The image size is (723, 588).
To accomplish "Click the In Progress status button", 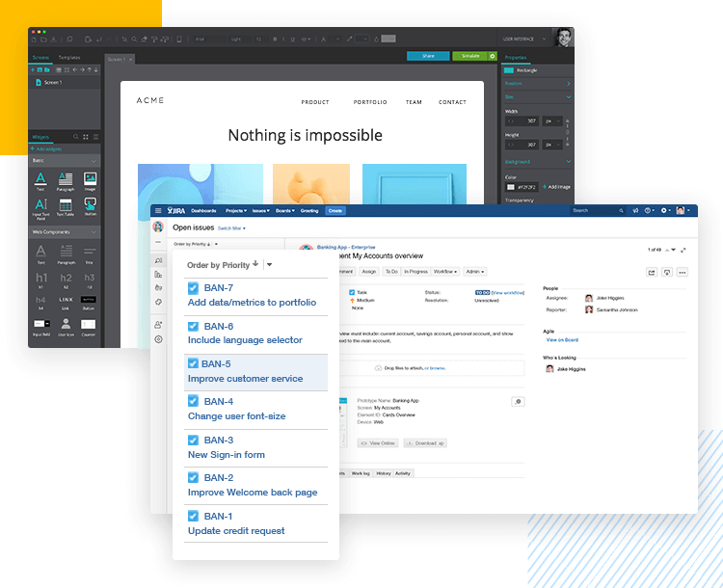I will pos(415,272).
